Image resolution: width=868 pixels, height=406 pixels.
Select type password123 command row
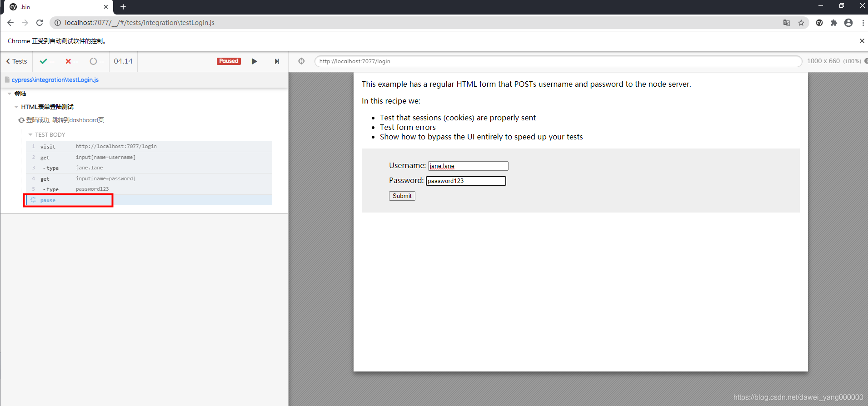(149, 189)
